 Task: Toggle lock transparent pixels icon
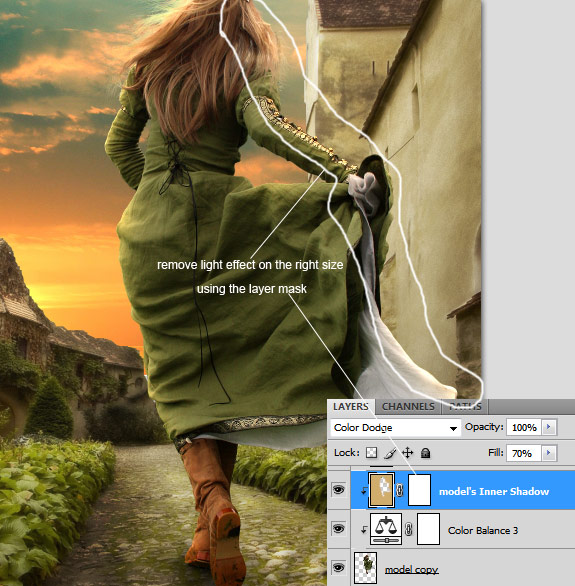(x=371, y=453)
